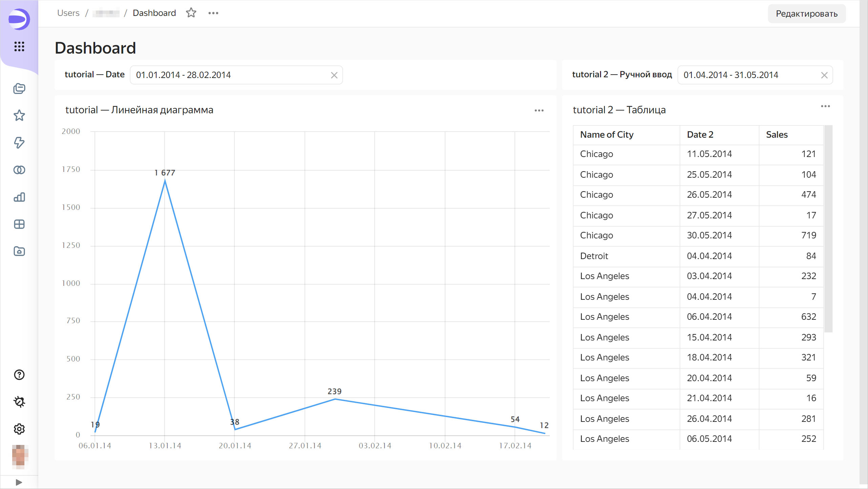Open Dashboards grid icon in sidebar

tap(19, 224)
